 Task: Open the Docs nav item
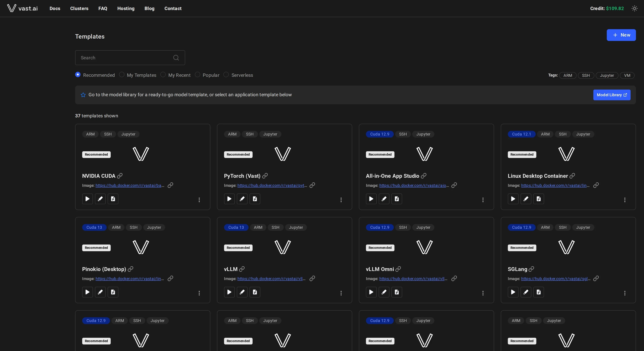coord(55,9)
